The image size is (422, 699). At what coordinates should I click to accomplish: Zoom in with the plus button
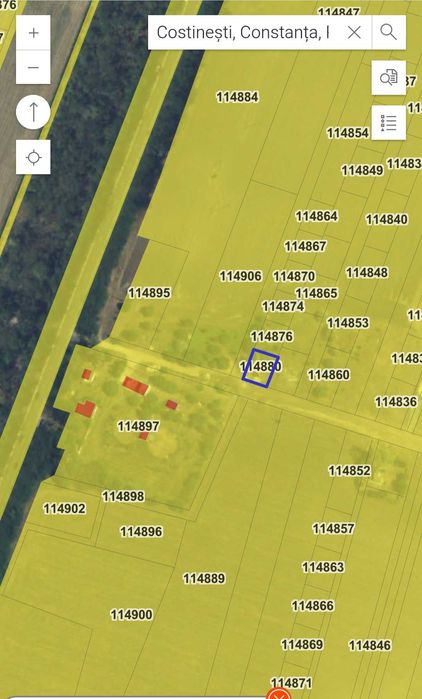[33, 33]
